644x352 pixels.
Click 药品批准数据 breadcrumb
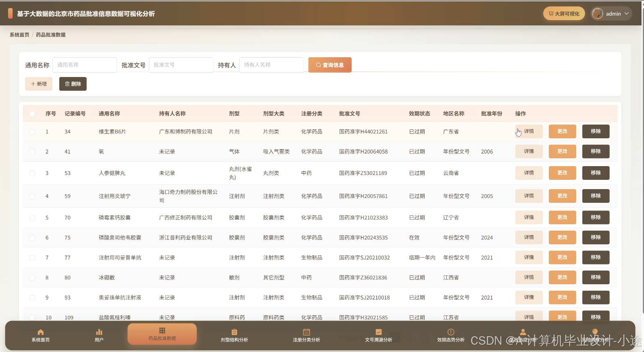pos(51,35)
